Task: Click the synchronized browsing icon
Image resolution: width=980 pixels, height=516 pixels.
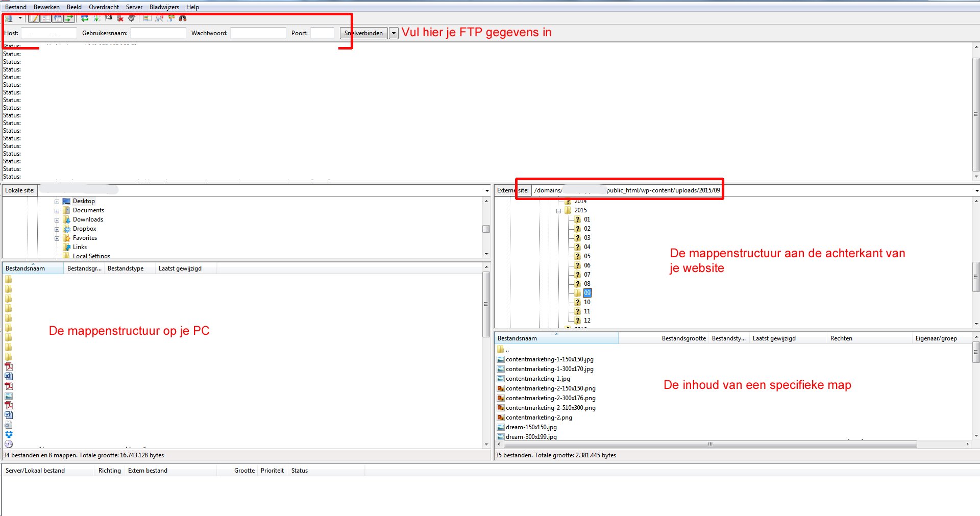Action: click(171, 18)
